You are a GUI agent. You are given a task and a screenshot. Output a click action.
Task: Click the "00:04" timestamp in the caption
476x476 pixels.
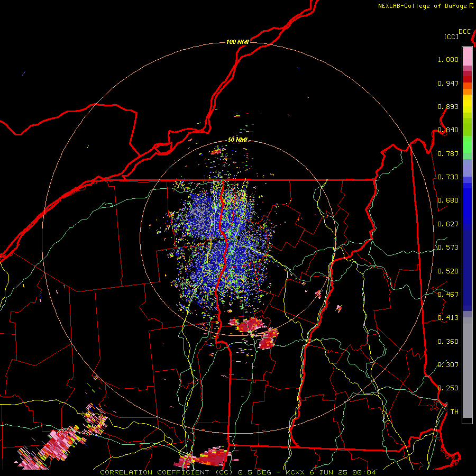(x=364, y=472)
